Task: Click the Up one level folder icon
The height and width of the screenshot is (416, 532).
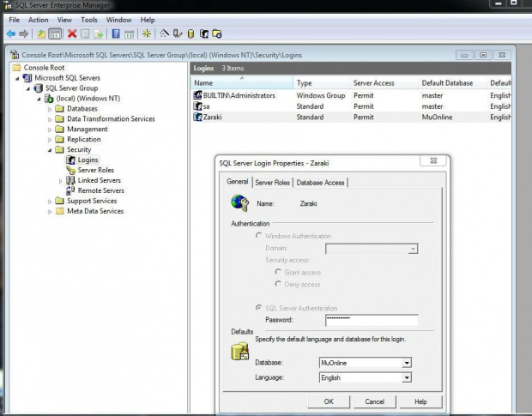Action: (41, 34)
